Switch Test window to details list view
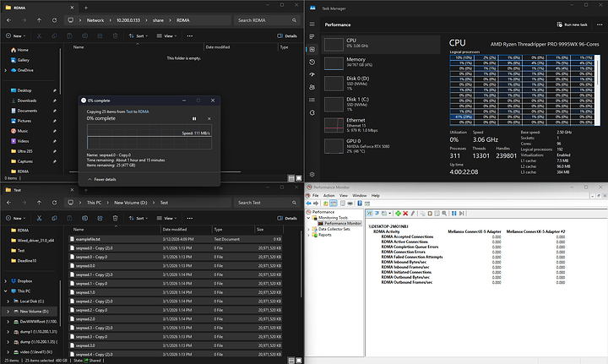 pyautogui.click(x=291, y=361)
